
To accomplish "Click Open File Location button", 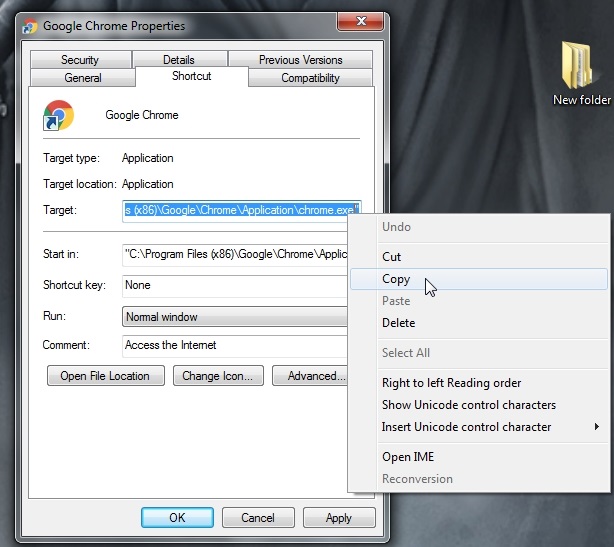I will point(106,376).
